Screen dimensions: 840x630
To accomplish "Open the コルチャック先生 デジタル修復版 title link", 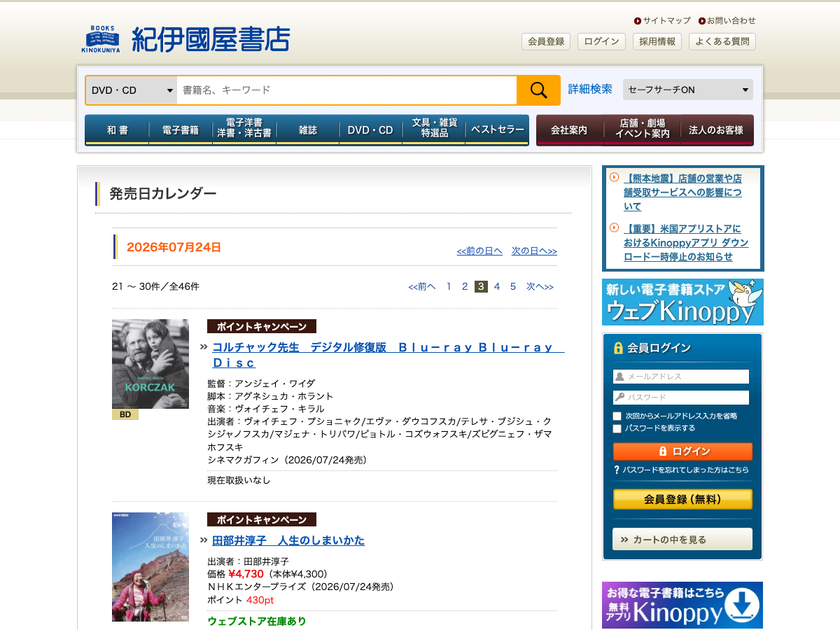I will pos(388,355).
